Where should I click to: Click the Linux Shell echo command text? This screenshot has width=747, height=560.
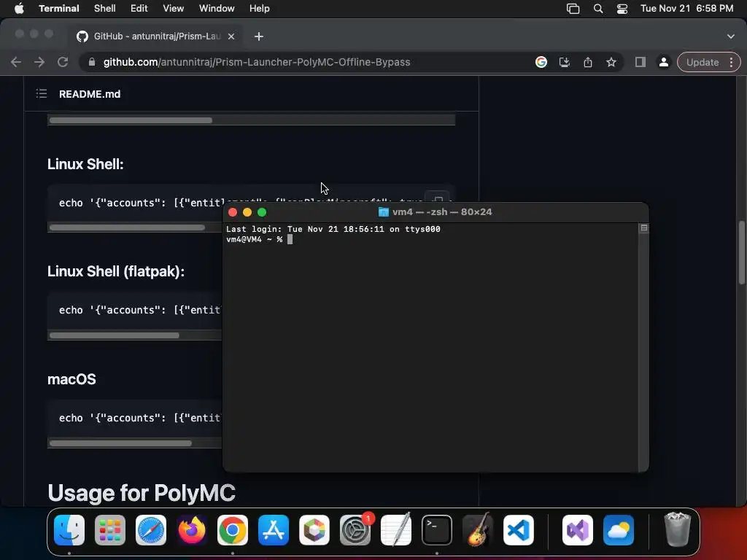[141, 203]
